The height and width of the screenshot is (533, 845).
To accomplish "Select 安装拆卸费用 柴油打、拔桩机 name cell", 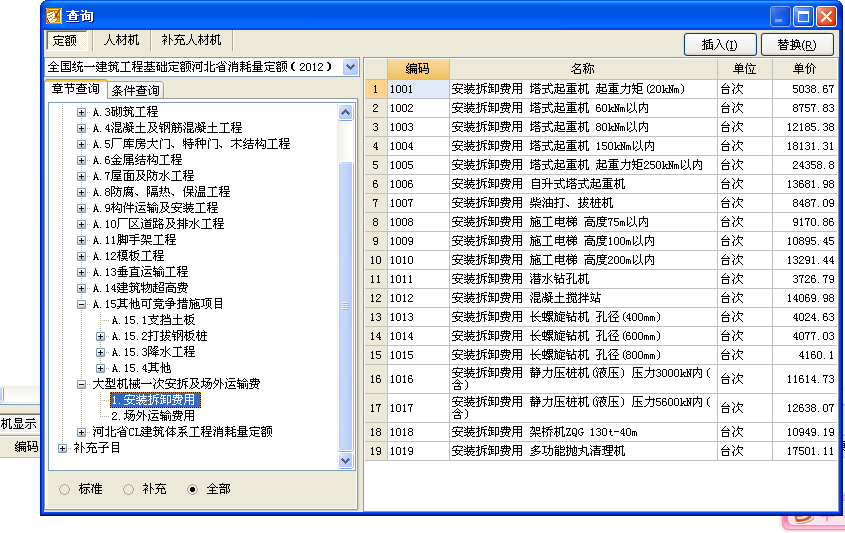I will click(x=583, y=203).
